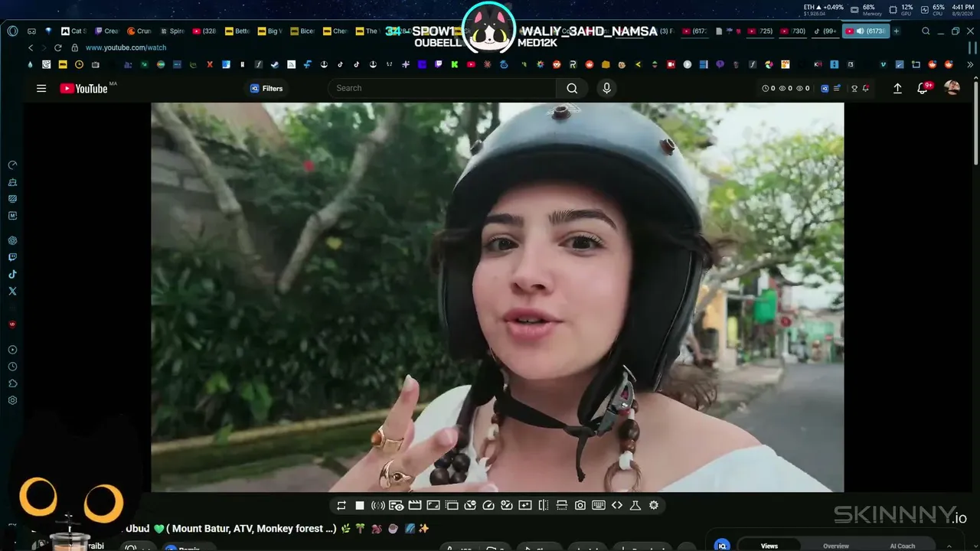Click the site padlock icon

tap(74, 47)
